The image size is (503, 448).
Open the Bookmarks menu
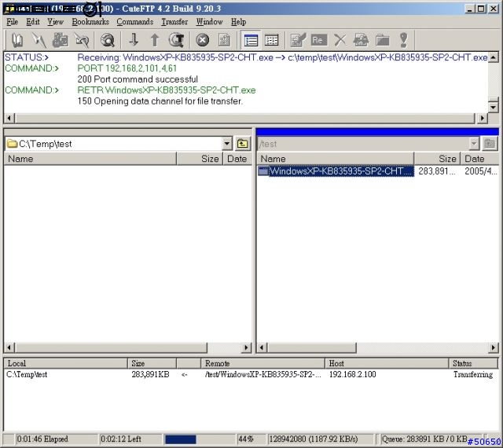tap(90, 22)
